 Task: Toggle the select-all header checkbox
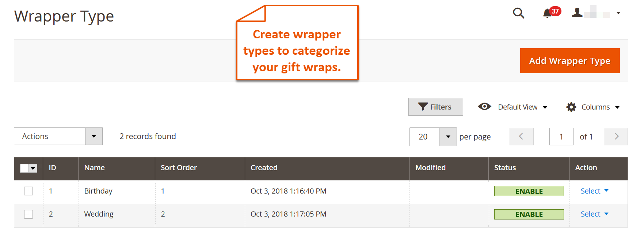pos(24,168)
